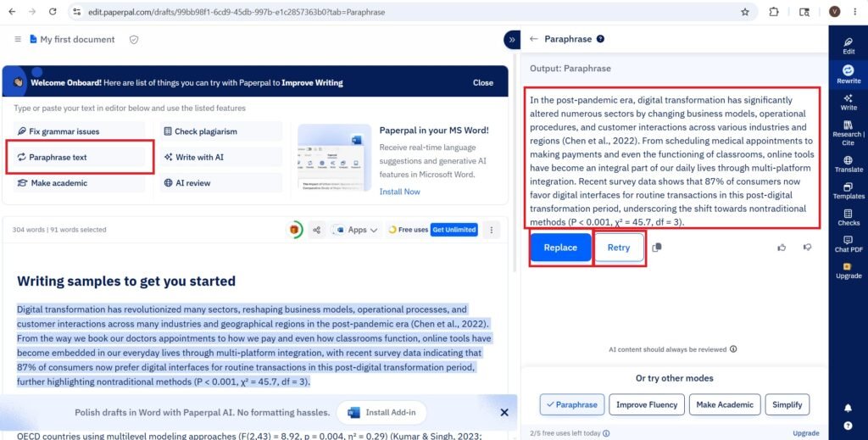Open Chrome three-dot menu

click(856, 12)
